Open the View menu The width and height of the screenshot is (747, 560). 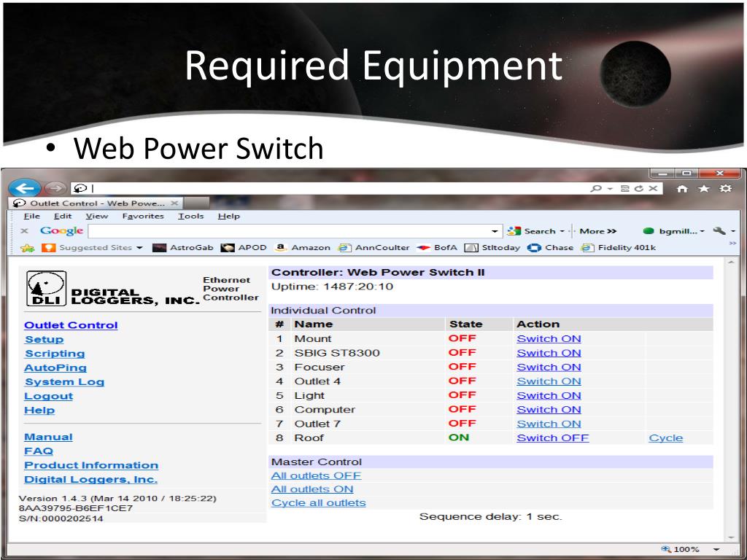click(97, 216)
